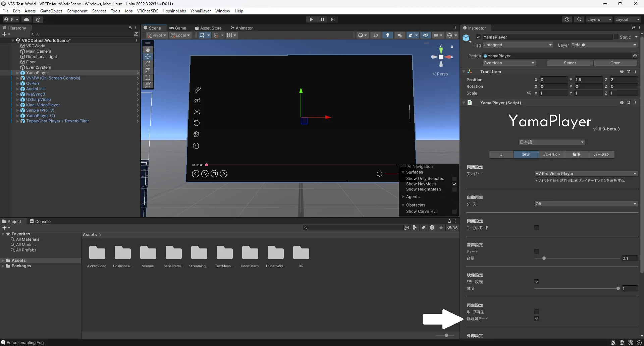Toggle Show NavMesh checkbox

(x=454, y=184)
